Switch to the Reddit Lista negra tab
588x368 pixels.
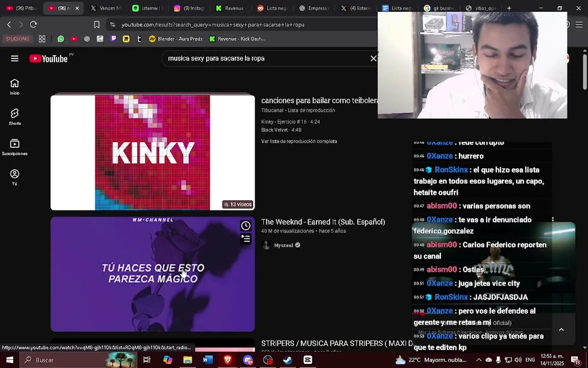point(273,8)
